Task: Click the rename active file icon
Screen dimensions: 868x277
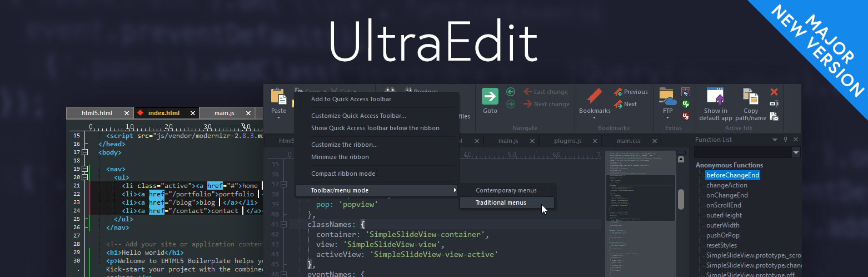Action: [774, 104]
